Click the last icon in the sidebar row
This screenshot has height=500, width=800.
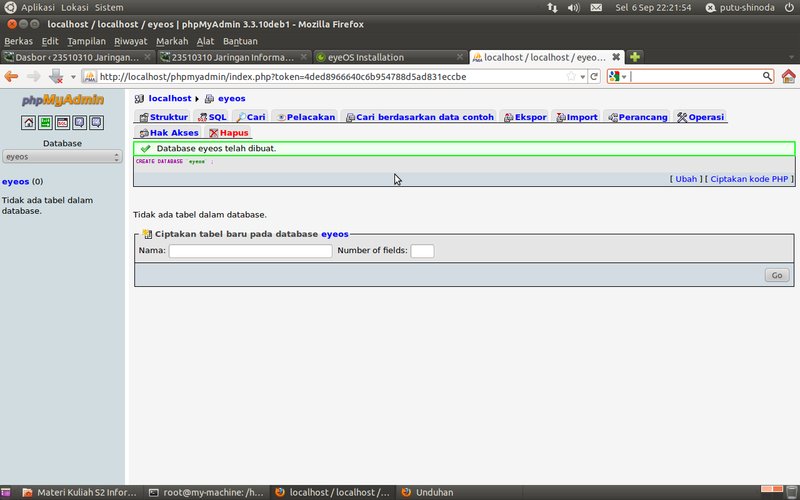point(96,122)
